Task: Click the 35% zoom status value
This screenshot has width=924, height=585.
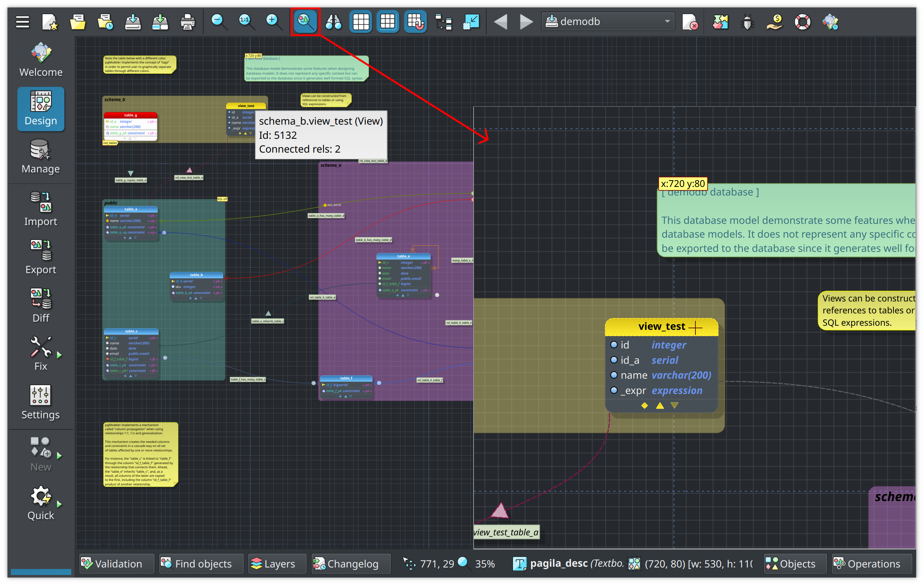Action: 485,563
